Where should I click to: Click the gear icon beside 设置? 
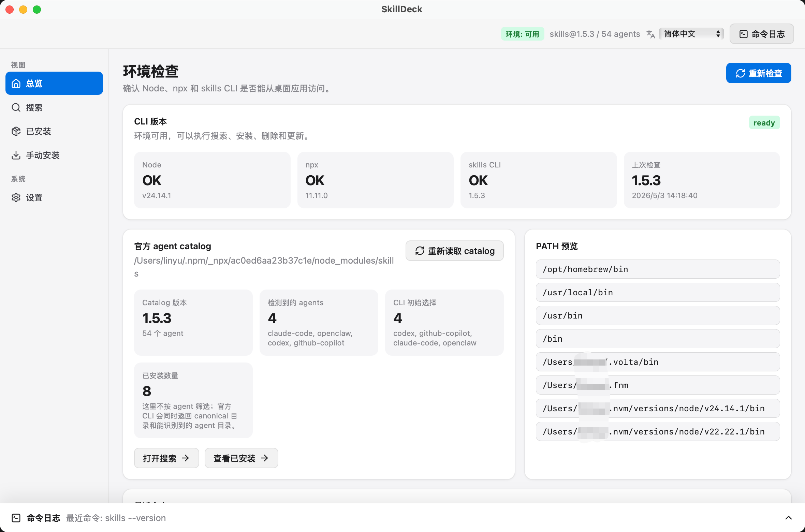click(x=16, y=197)
